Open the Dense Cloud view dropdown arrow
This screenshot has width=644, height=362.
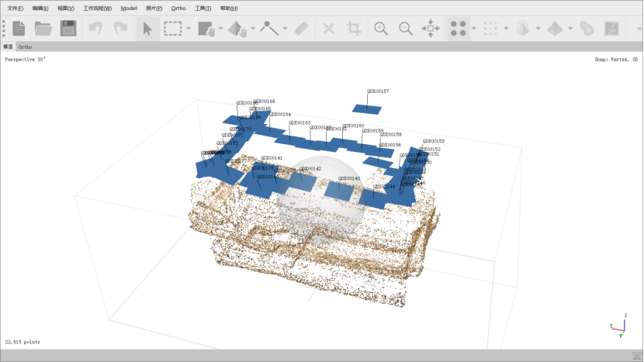(x=506, y=29)
